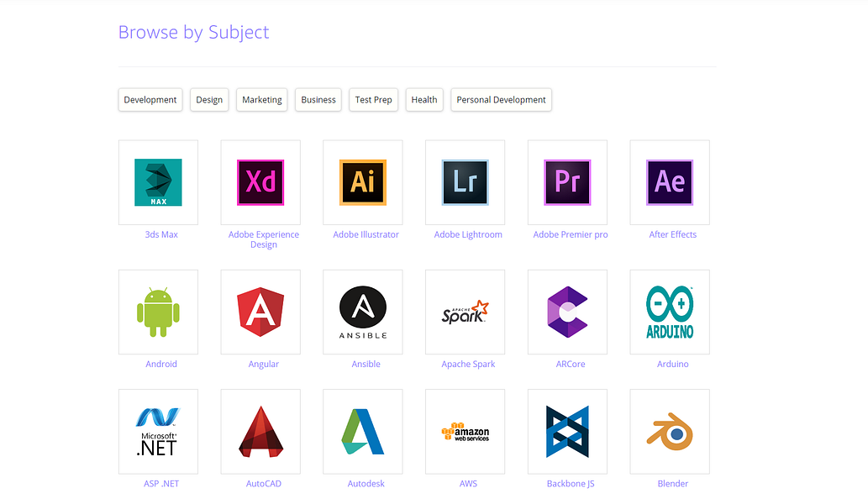Open the red Angular shield icon
Viewport: 868px width, 504px height.
(x=260, y=312)
